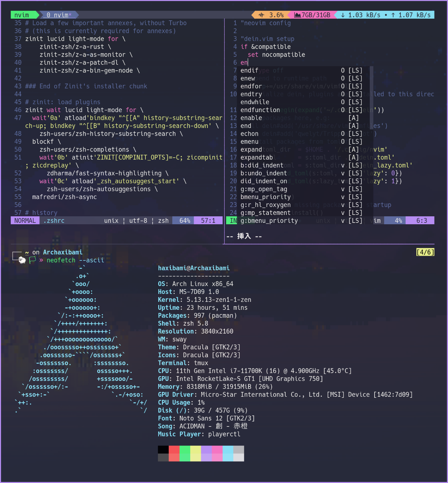Click the haxibami@Archaxibami title in neofetch
Image resolution: width=448 pixels, height=483 pixels.
194,268
